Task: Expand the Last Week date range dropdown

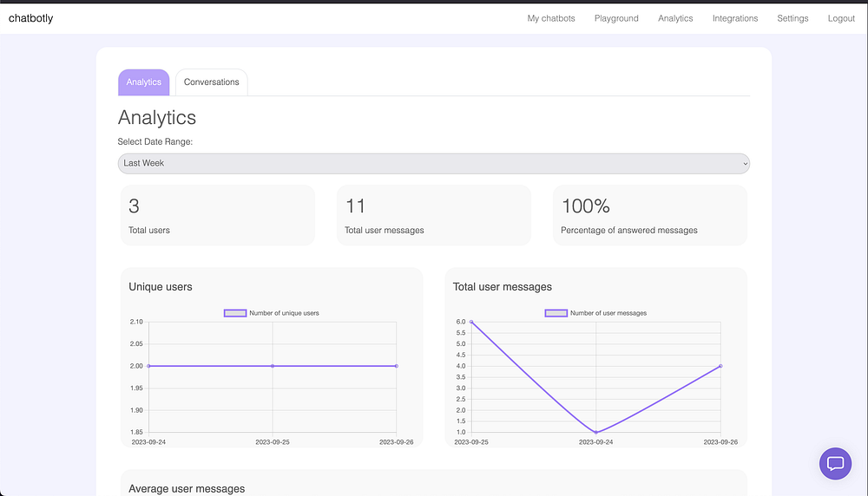Action: tap(433, 163)
